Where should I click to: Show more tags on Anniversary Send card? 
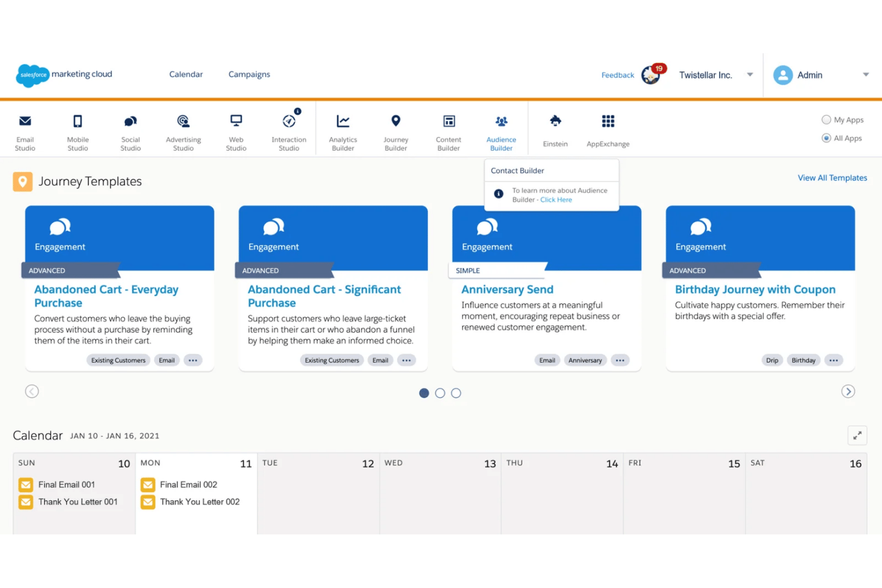[x=620, y=360]
